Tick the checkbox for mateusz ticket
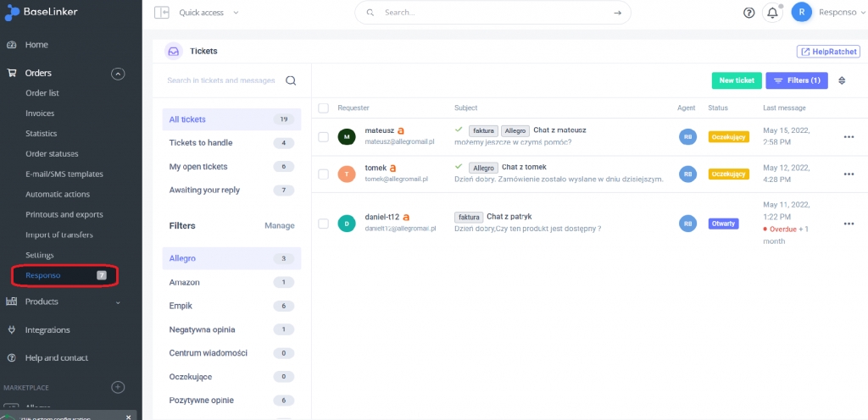The width and height of the screenshot is (868, 420). click(x=323, y=136)
